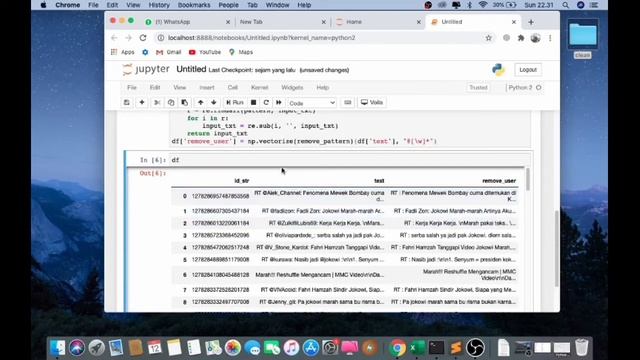
Task: Open Terminal from the Dock
Action: point(436,348)
